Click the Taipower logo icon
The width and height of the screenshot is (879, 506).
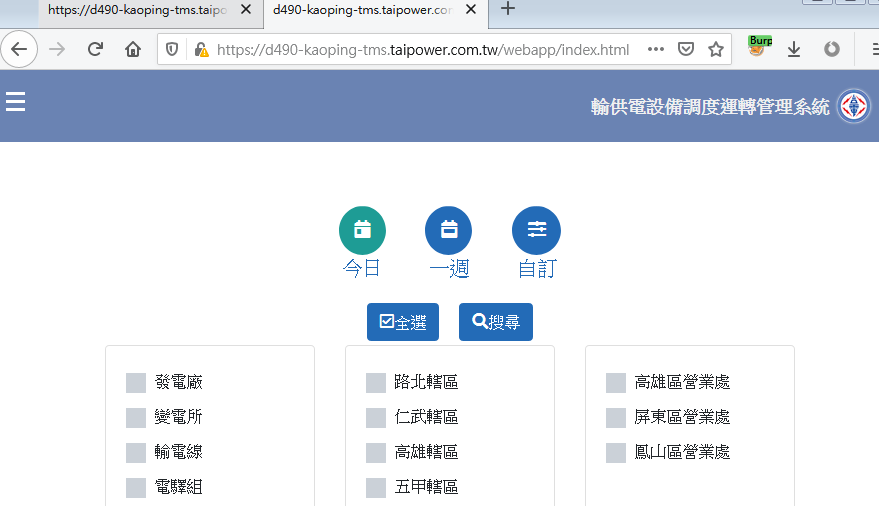(853, 106)
